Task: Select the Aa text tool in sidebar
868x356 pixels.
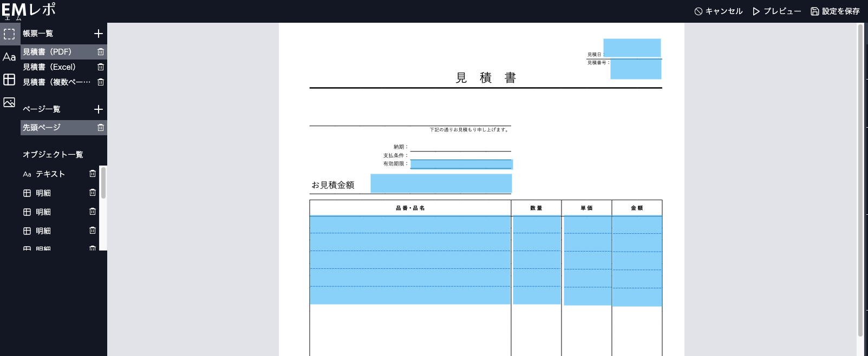Action: click(x=9, y=57)
